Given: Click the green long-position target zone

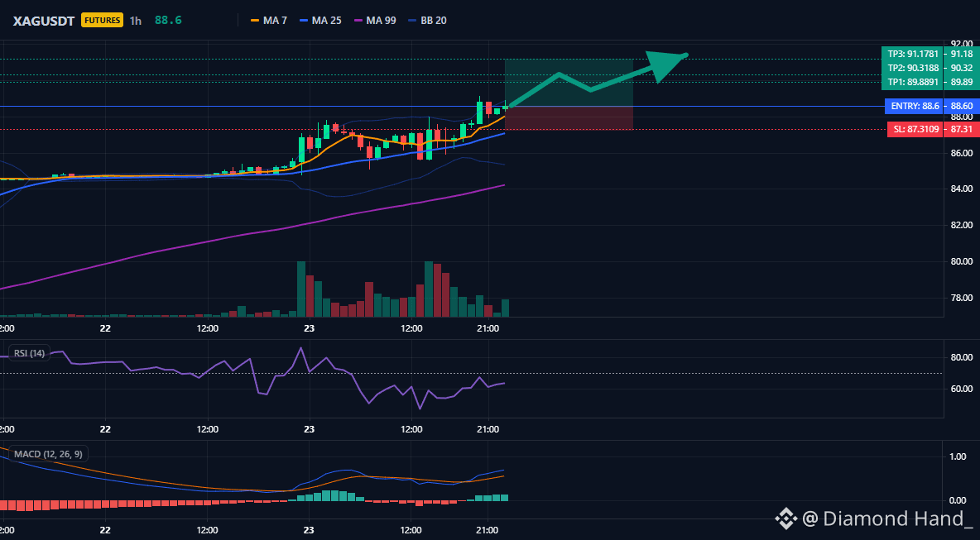Looking at the screenshot, I should [569, 83].
